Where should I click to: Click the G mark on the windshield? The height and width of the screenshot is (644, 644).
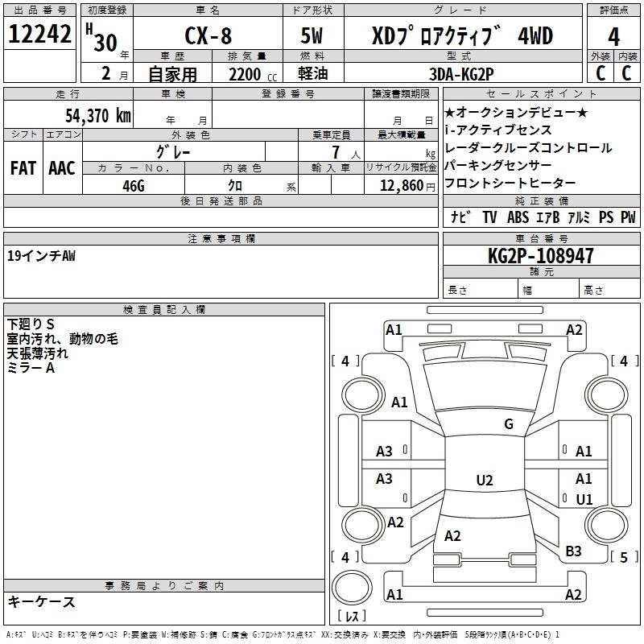508,424
